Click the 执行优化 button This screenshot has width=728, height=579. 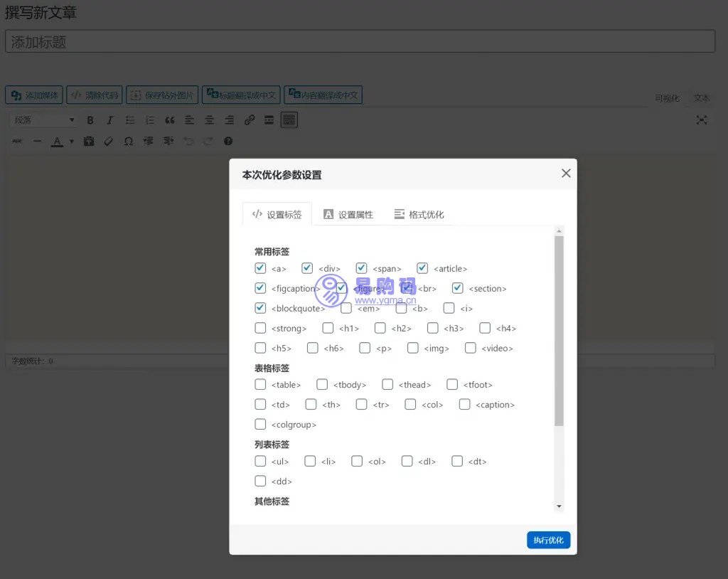point(548,540)
